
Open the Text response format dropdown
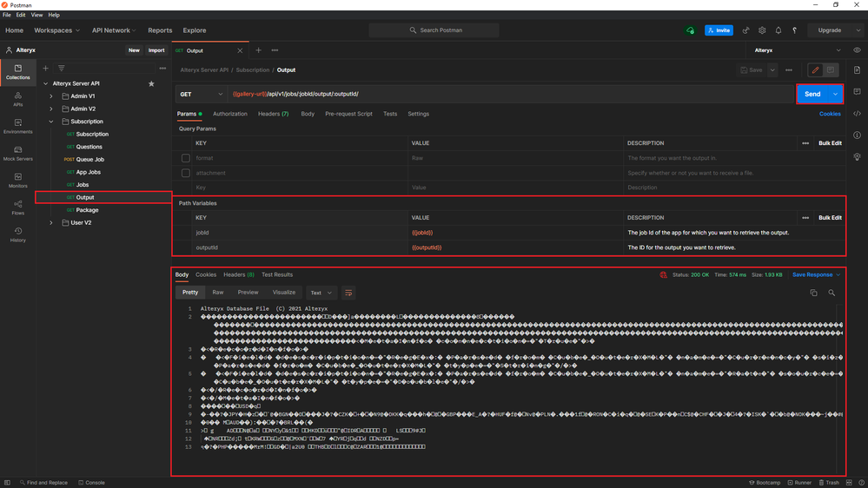tap(321, 293)
